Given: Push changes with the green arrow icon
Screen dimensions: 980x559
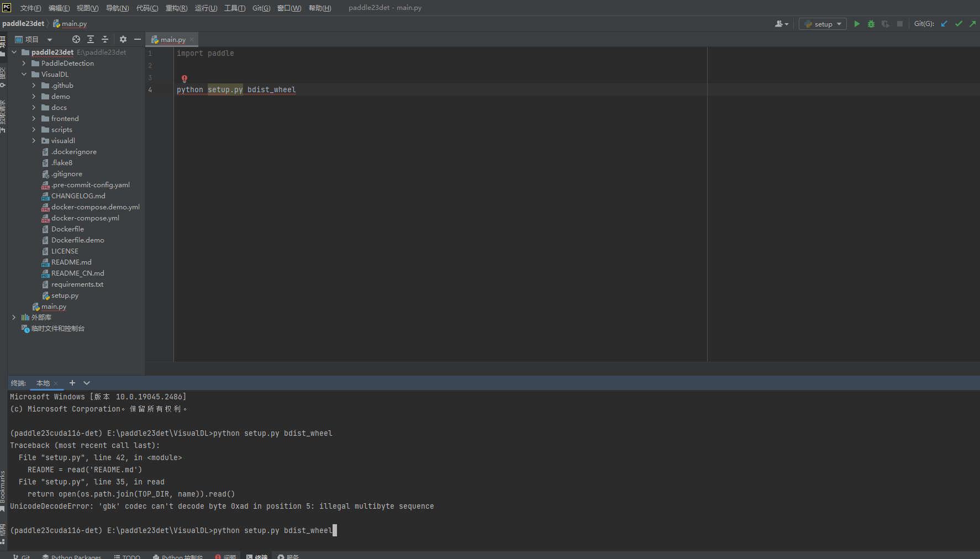Looking at the screenshot, I should [x=972, y=24].
